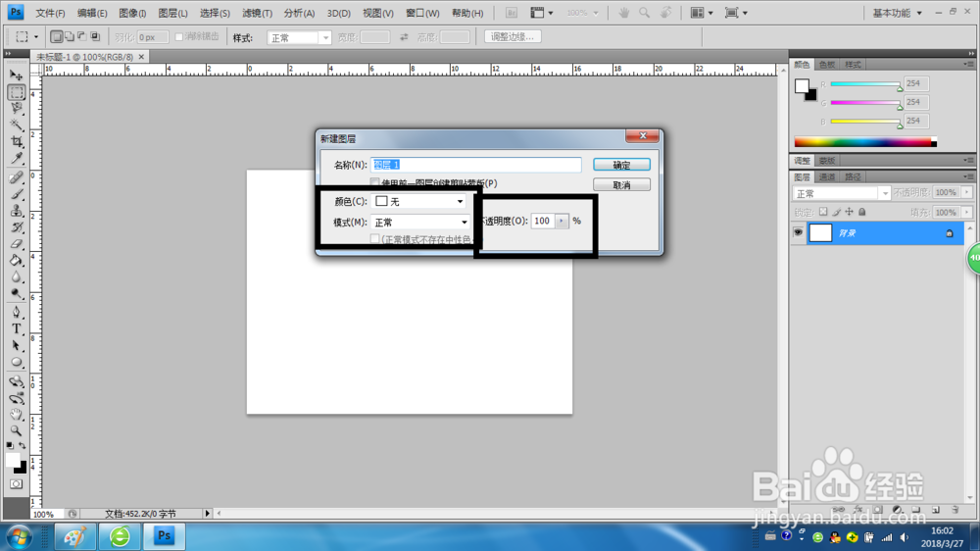Image resolution: width=980 pixels, height=551 pixels.
Task: Select the Hand tool in toolbox
Action: [17, 415]
